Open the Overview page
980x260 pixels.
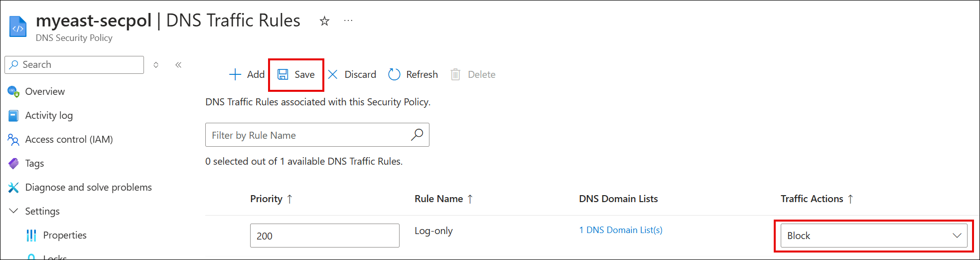pos(45,91)
